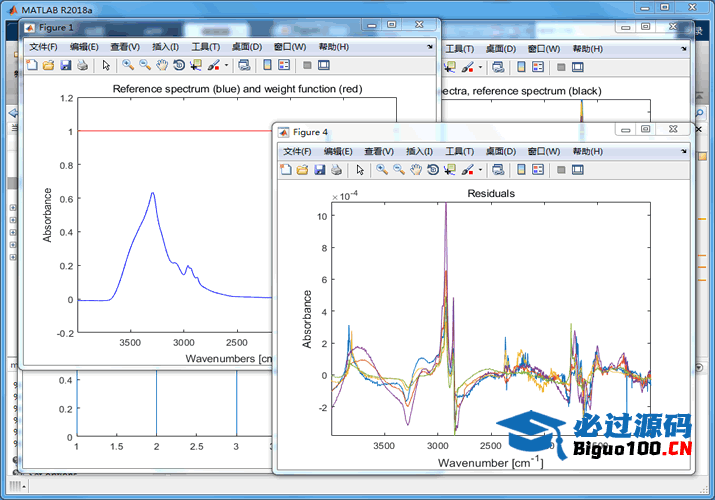
Task: Choose Rotate 3D tool in Figure 4
Action: pos(433,170)
